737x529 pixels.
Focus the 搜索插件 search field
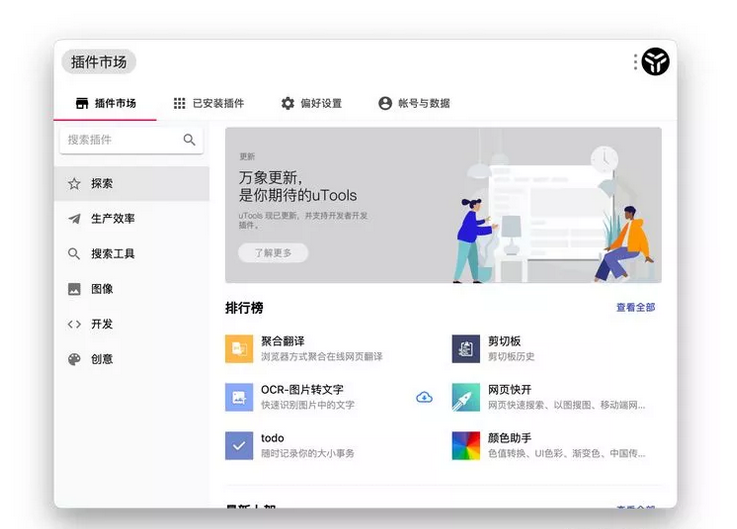click(x=132, y=140)
